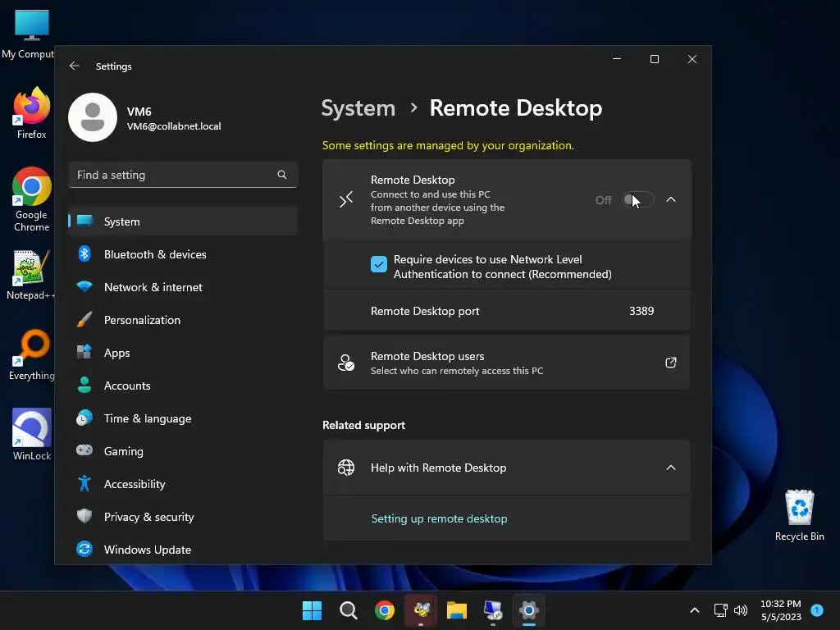Click the Remote Desktop users person icon

tap(346, 363)
